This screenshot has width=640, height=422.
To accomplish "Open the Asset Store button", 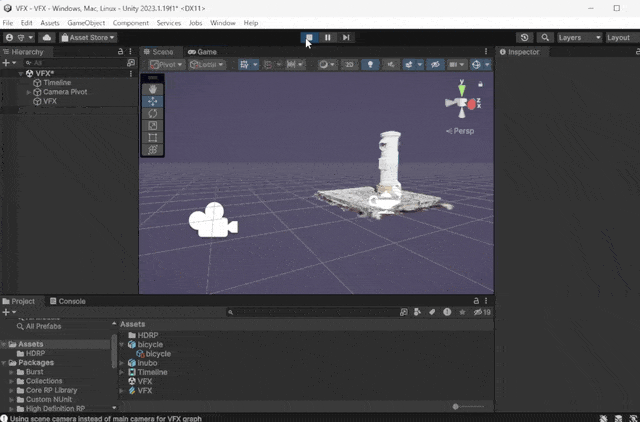I will tap(88, 37).
